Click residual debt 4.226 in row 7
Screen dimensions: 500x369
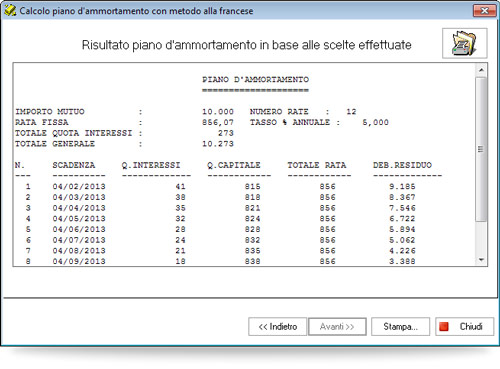pyautogui.click(x=402, y=250)
